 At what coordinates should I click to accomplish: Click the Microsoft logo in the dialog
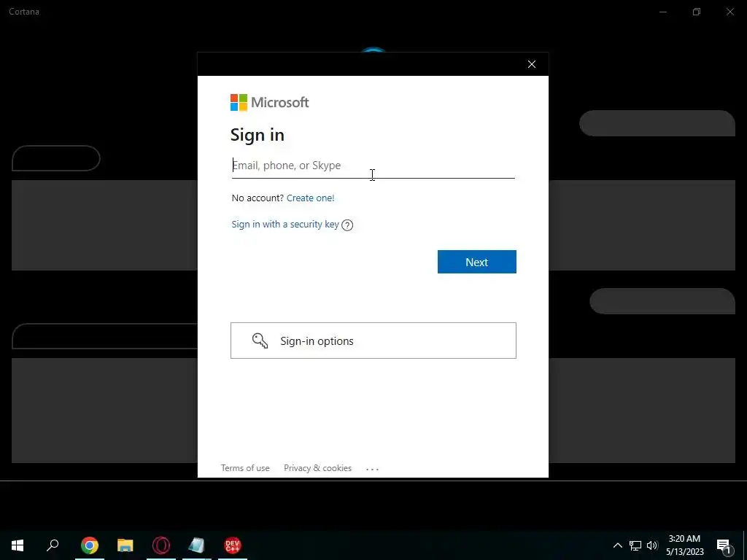pos(270,102)
